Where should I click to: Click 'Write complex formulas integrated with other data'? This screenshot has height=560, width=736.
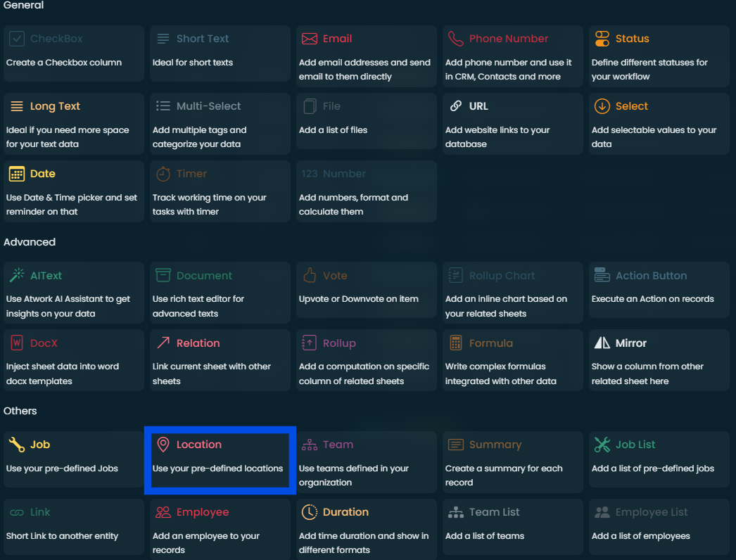coord(500,374)
